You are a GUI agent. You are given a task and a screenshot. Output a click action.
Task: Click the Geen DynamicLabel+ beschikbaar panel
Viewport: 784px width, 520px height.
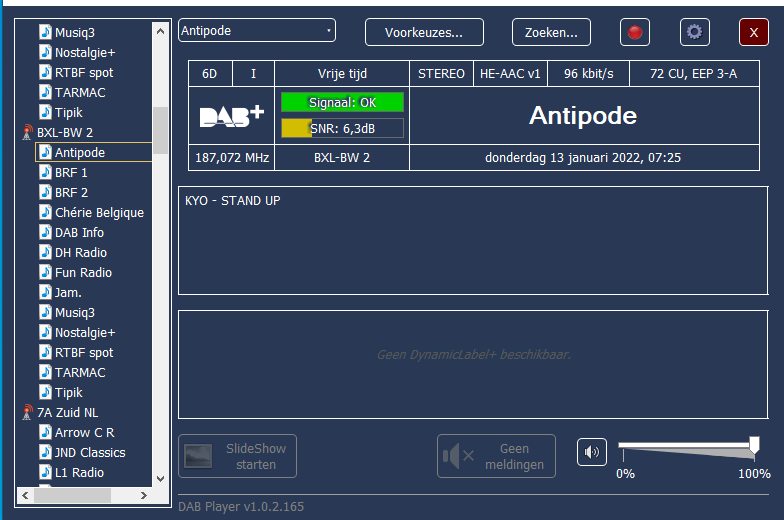pos(473,364)
